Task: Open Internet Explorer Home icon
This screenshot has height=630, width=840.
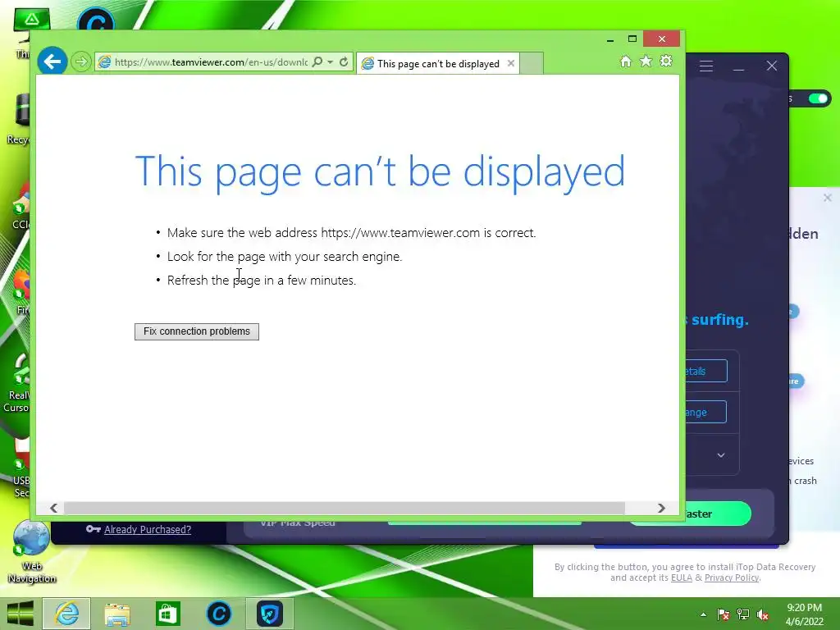Action: click(625, 62)
